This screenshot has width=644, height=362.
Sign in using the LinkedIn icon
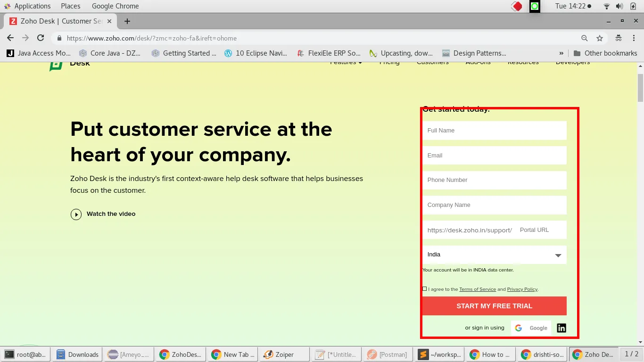tap(561, 328)
